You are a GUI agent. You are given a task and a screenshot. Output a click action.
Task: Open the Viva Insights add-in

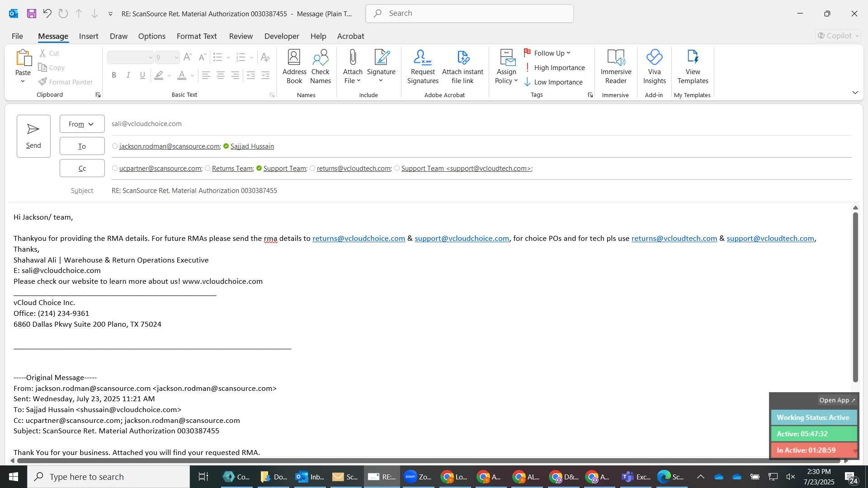pyautogui.click(x=655, y=66)
